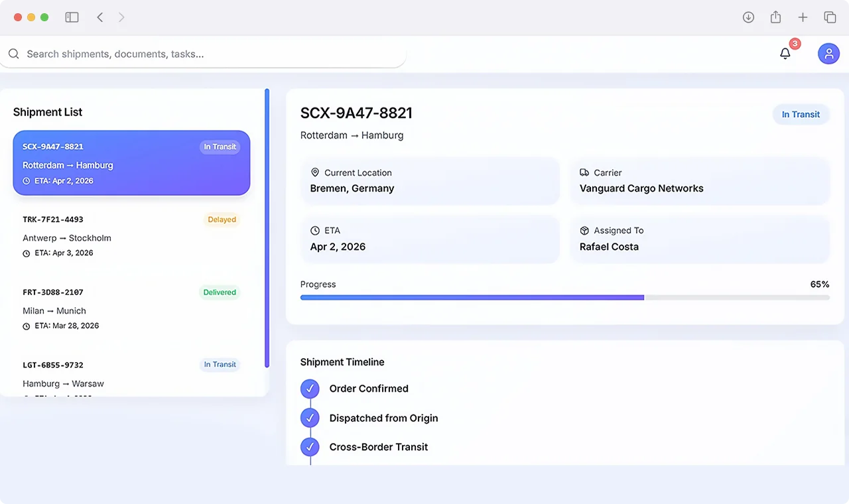
Task: Click In Transit badge on selected SCX card
Action: coord(220,147)
